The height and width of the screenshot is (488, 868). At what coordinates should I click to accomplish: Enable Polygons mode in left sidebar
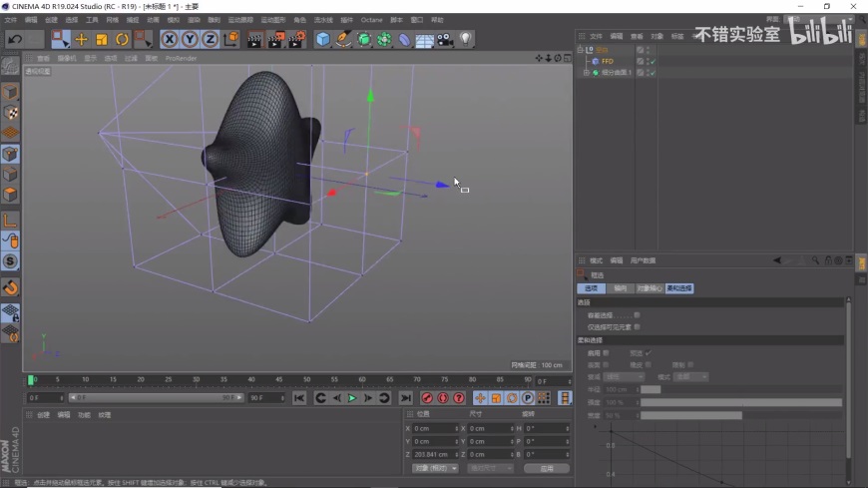pyautogui.click(x=10, y=195)
